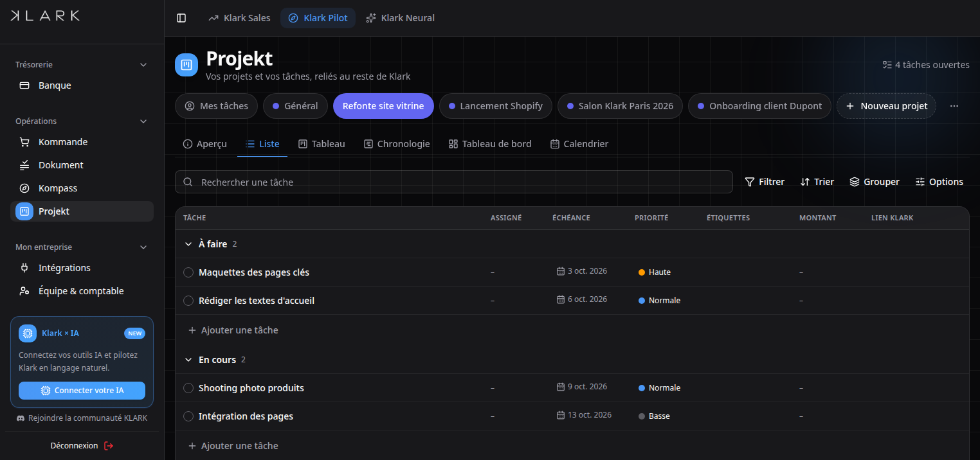Click the KLARK logo
This screenshot has width=980, height=460.
45,16
